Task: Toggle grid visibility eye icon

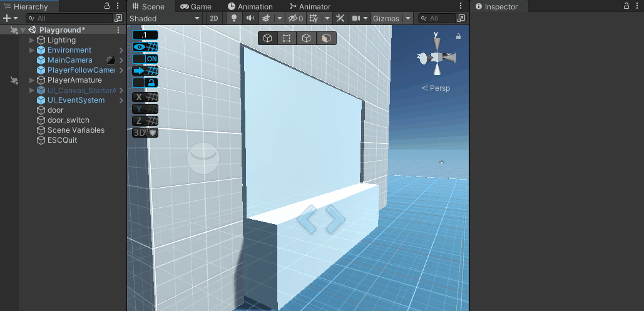Action: point(145,47)
